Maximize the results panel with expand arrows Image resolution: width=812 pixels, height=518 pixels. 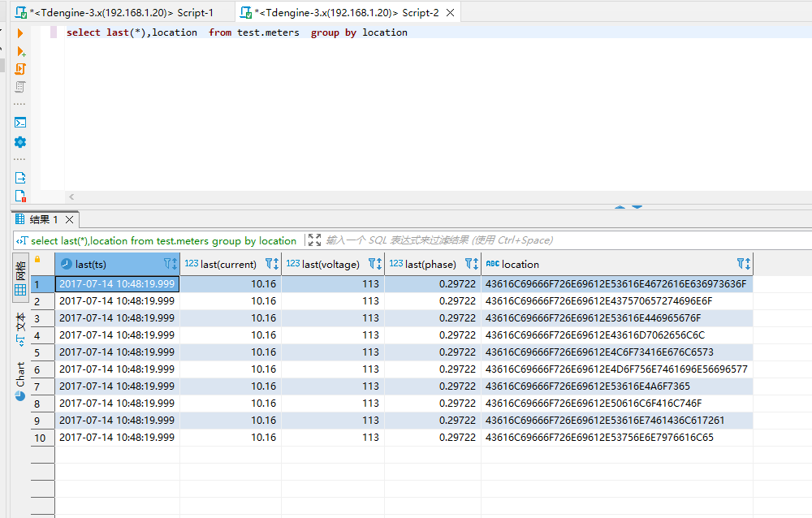(x=314, y=240)
